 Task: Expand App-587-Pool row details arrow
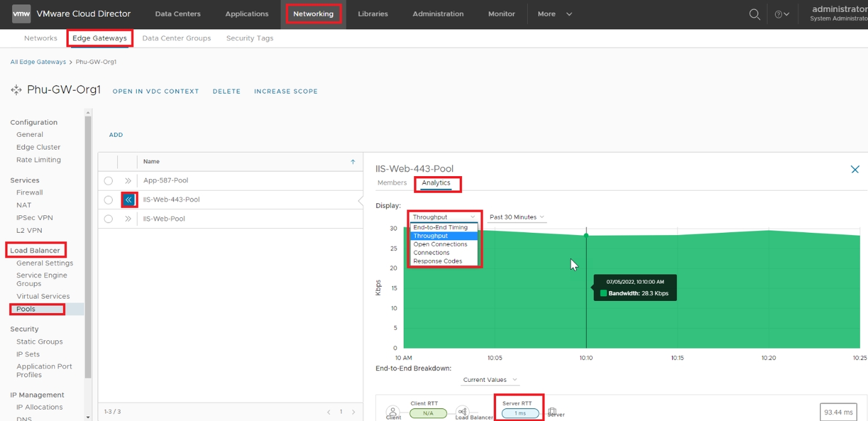click(128, 180)
